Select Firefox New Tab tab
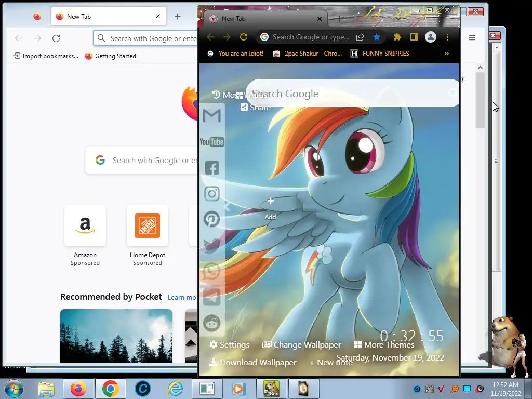 109,16
